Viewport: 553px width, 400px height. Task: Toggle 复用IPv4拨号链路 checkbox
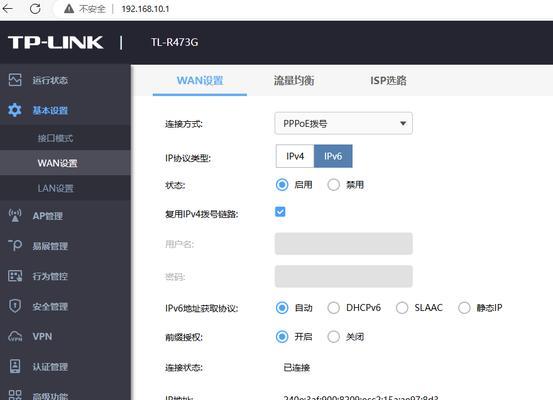280,212
